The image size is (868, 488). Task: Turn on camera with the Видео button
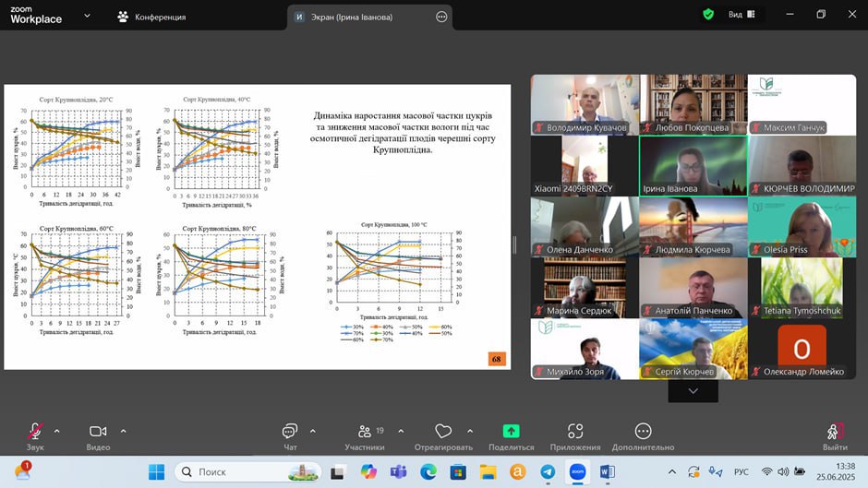point(98,432)
